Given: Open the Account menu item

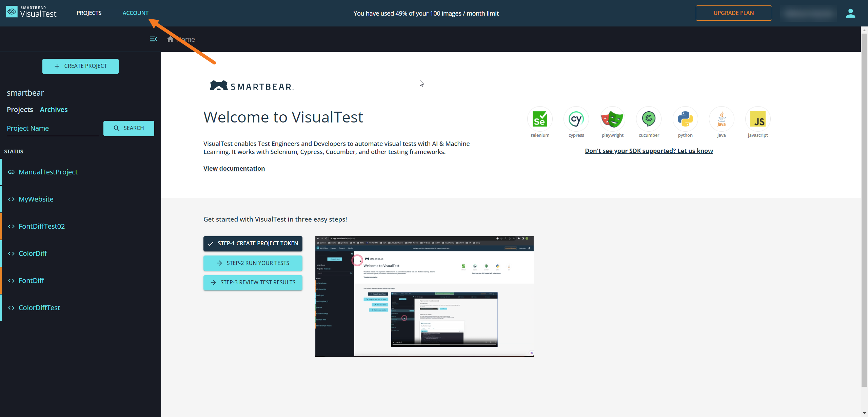Looking at the screenshot, I should point(135,13).
